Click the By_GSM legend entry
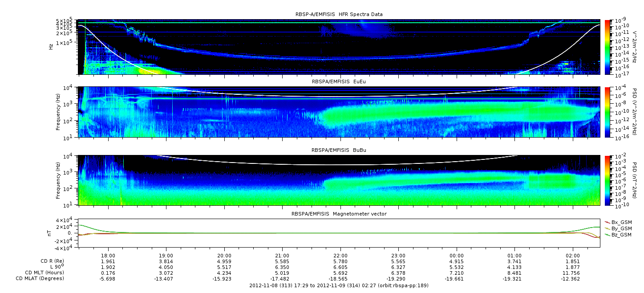This screenshot has height=293, width=644. tap(621, 228)
